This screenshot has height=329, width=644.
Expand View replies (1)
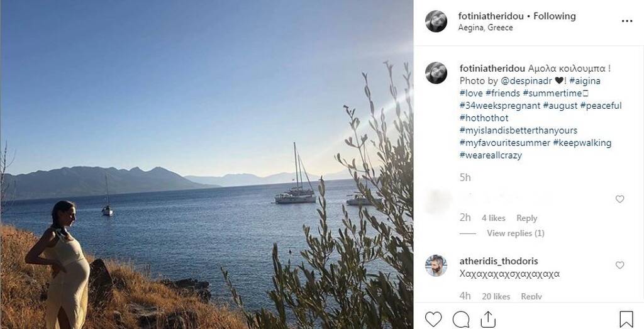(x=516, y=233)
